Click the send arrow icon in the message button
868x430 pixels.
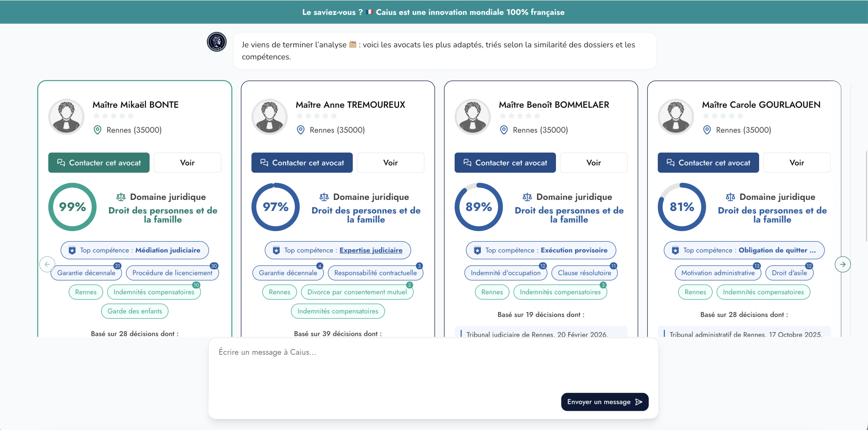[639, 402]
